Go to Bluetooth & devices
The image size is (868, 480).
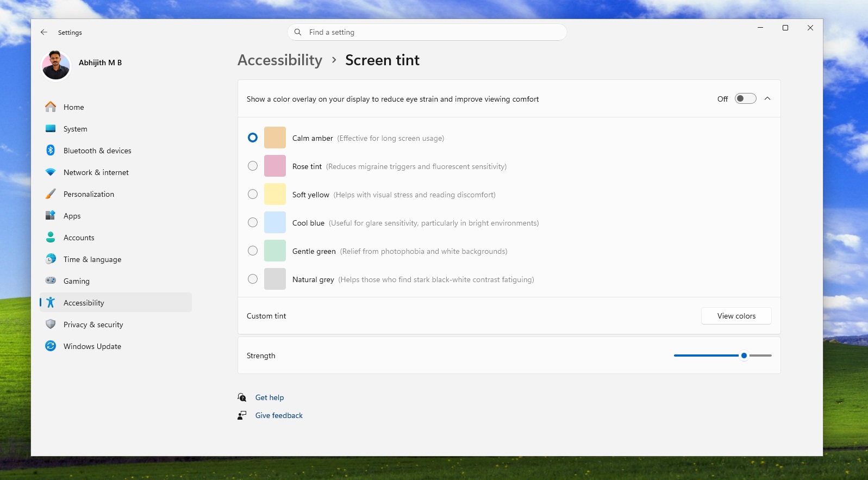coord(116,151)
